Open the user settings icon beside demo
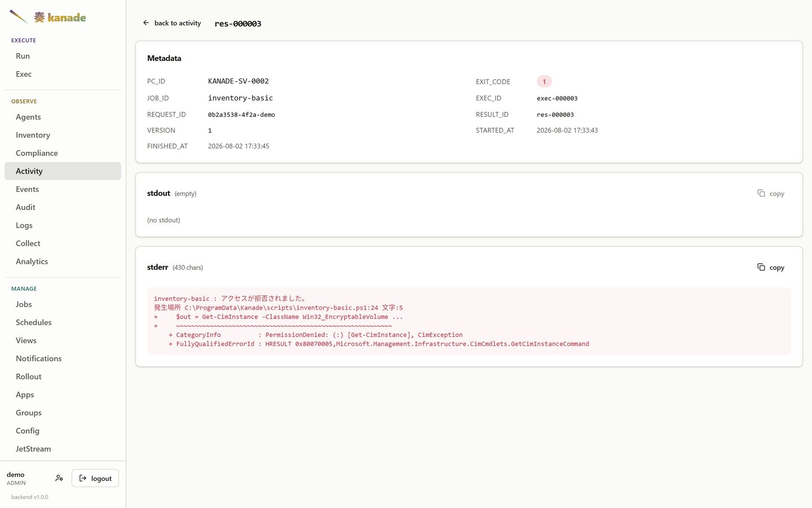The height and width of the screenshot is (508, 812). pyautogui.click(x=59, y=478)
